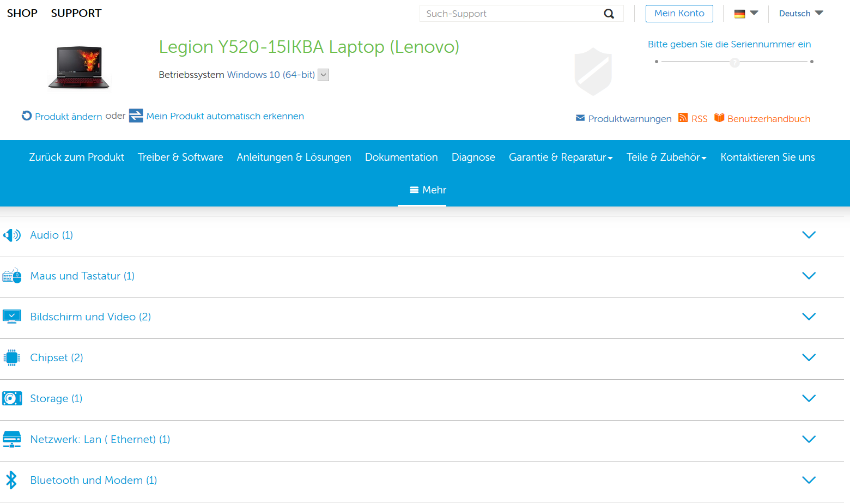Image resolution: width=850 pixels, height=504 pixels.
Task: Click the RSS feed icon
Action: pyautogui.click(x=683, y=118)
